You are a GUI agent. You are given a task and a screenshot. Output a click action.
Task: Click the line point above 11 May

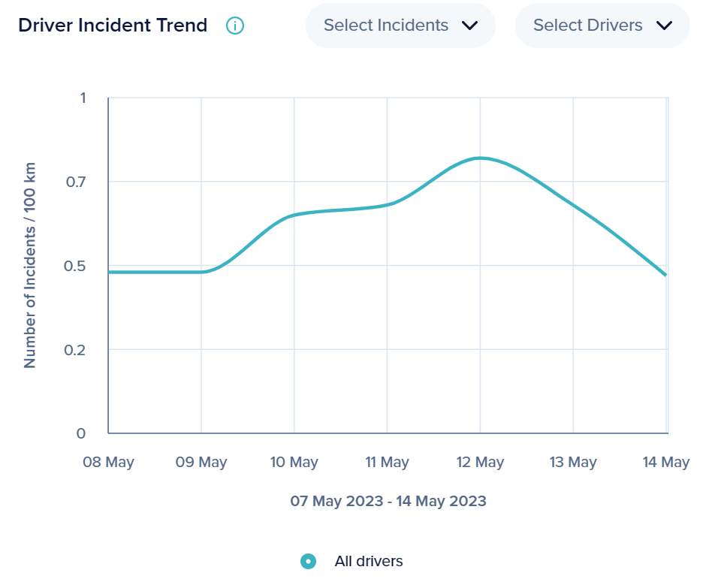click(387, 204)
